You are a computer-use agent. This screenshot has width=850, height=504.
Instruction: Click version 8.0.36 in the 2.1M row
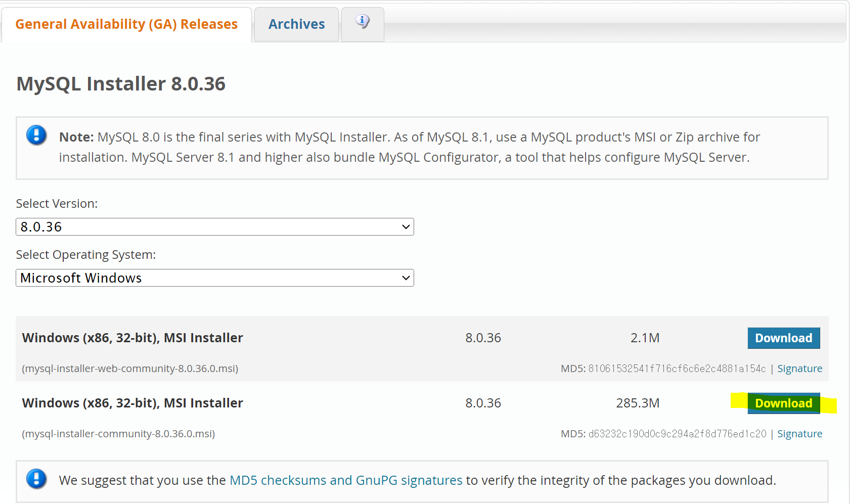(x=483, y=338)
